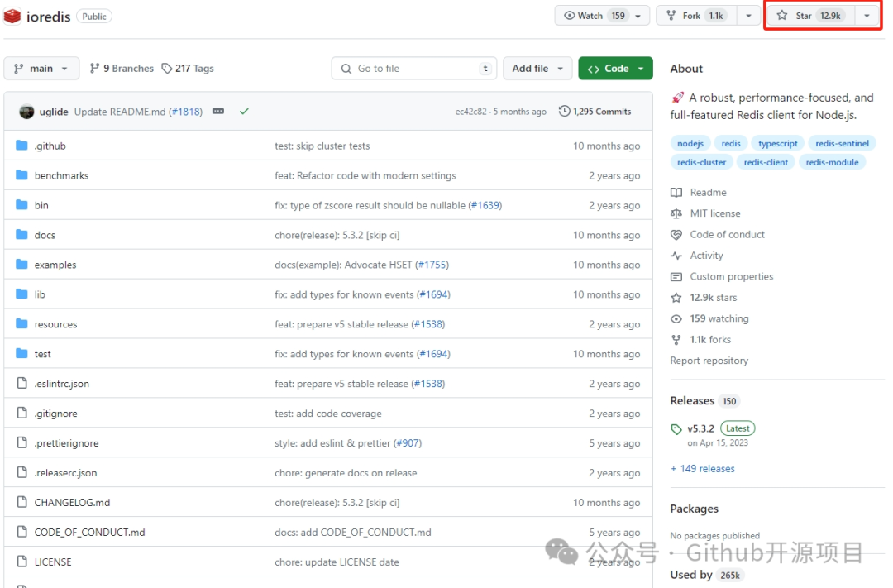This screenshot has width=893, height=588.
Task: Click the uglide author name
Action: tap(54, 112)
